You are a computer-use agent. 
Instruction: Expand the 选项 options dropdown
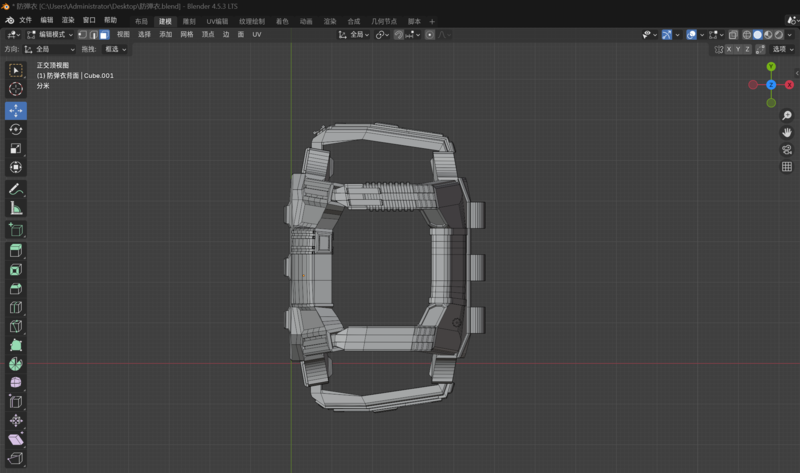[782, 49]
